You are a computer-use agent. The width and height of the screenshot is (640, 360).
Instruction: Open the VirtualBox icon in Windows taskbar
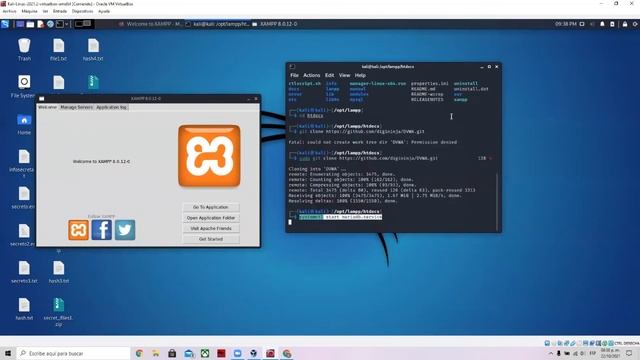(x=254, y=353)
